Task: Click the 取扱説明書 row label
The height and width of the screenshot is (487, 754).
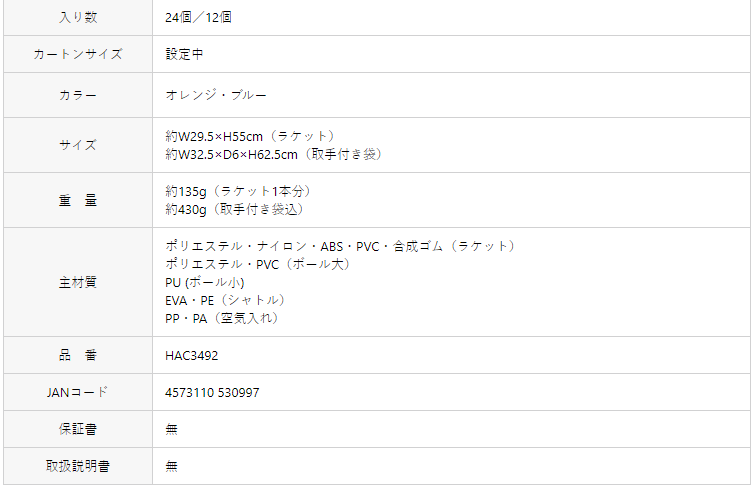Action: 78,466
